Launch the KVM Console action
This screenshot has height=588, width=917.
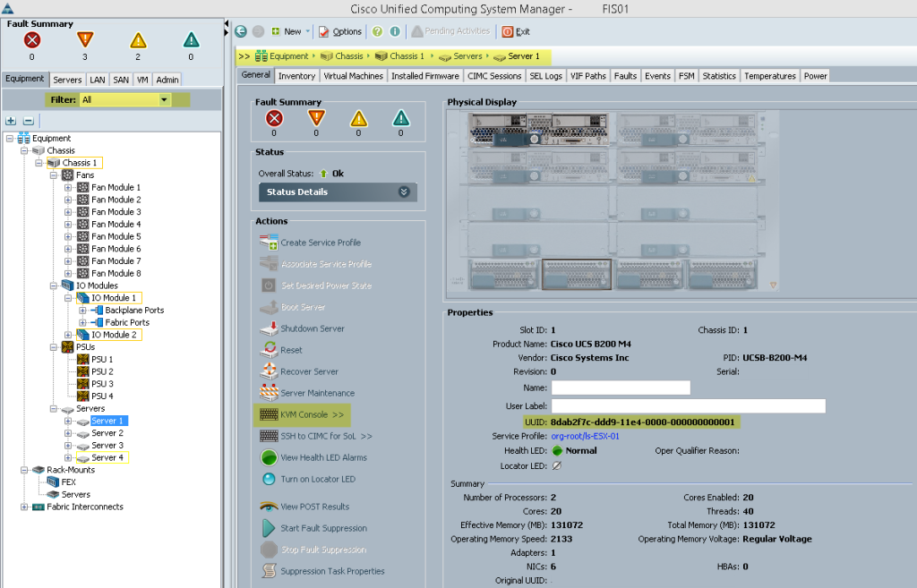click(x=302, y=414)
